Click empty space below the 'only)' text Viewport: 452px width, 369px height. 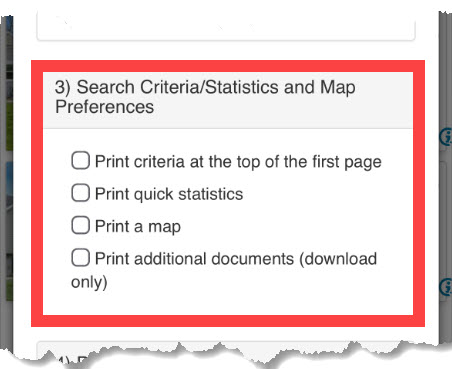(x=228, y=303)
